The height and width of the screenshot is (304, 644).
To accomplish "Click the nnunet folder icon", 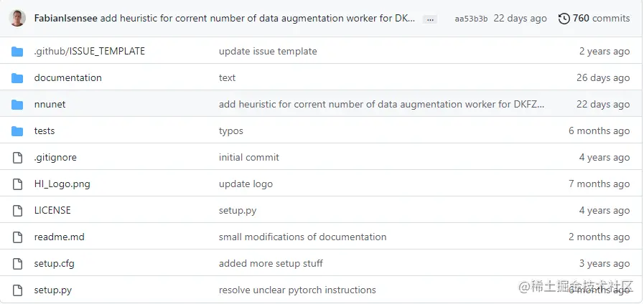I will tap(18, 105).
